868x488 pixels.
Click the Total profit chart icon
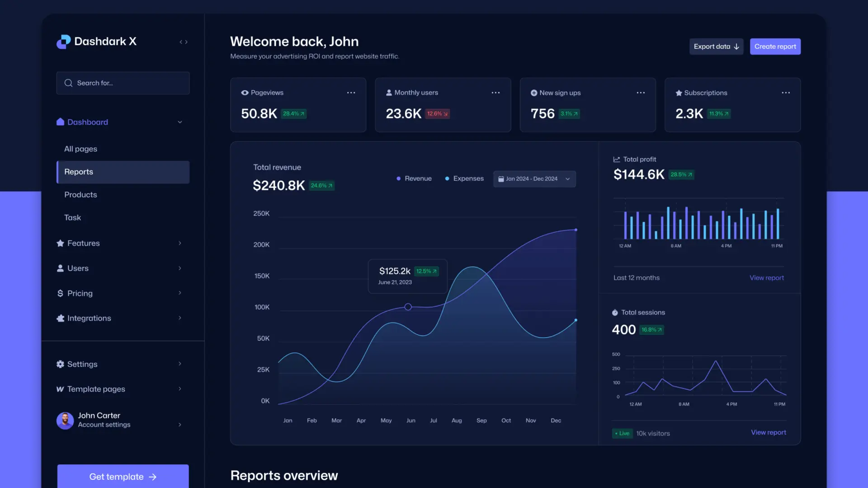point(616,159)
